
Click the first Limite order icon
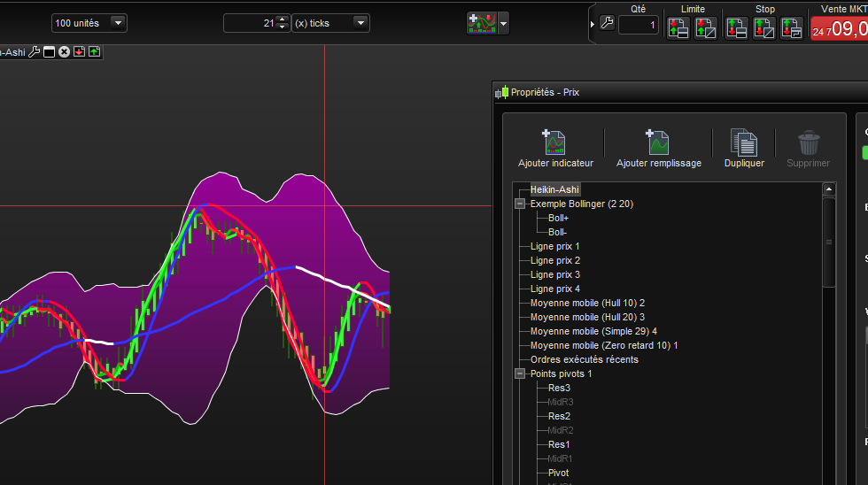(x=678, y=27)
